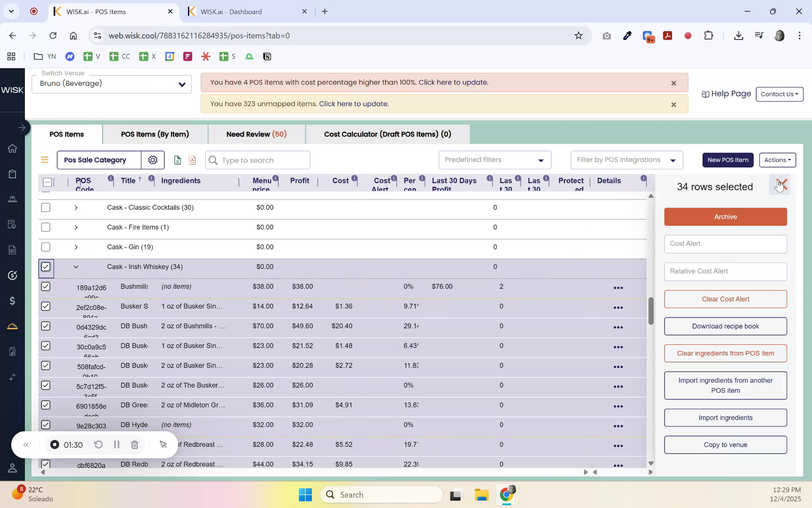Open the Dollar costing section in sidebar

tap(12, 301)
